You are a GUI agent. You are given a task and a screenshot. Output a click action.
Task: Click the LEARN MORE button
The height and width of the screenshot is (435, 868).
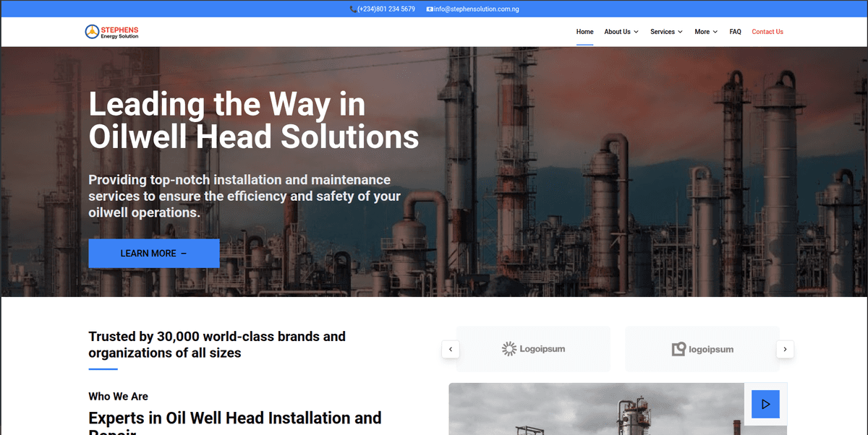pos(153,254)
